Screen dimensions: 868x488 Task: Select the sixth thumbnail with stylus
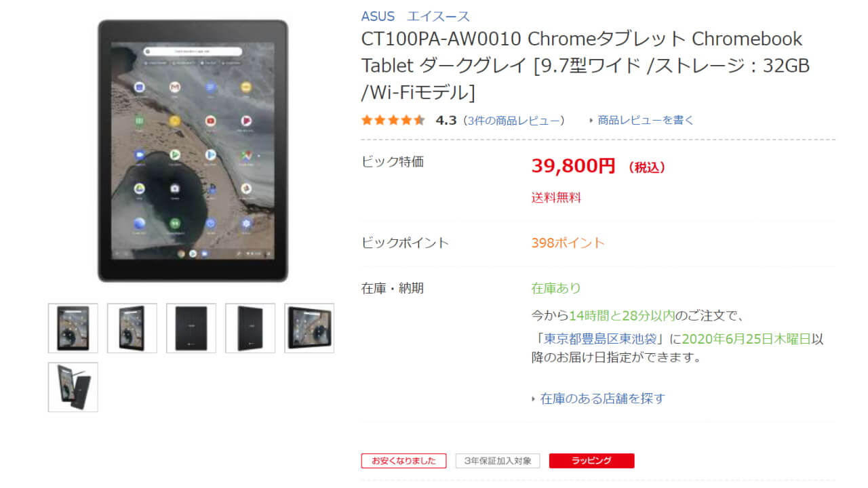[73, 387]
